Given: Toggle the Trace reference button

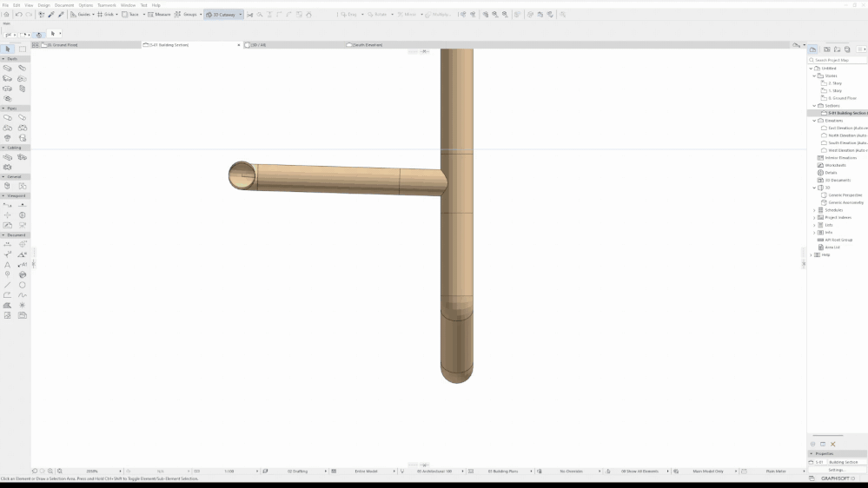Looking at the screenshot, I should (x=130, y=15).
